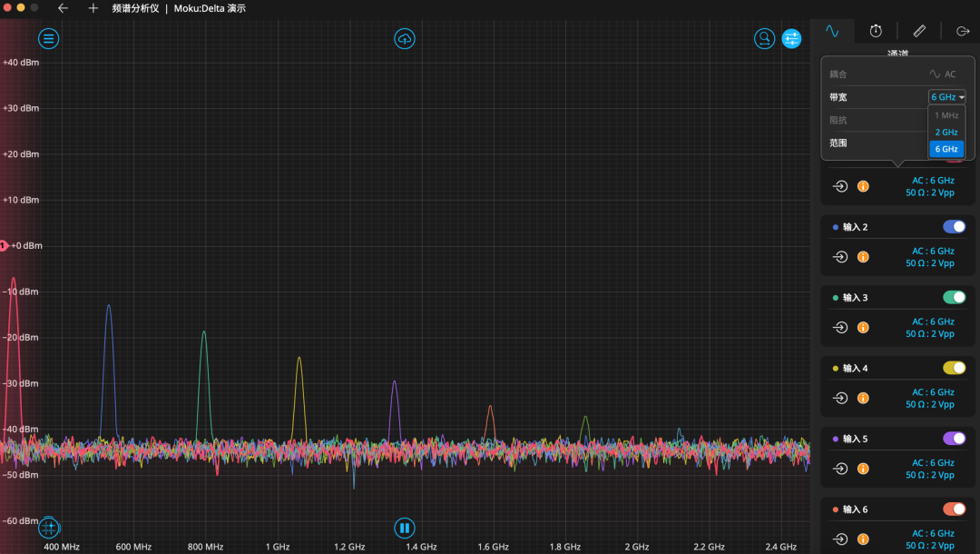Image resolution: width=980 pixels, height=554 pixels.
Task: Click the 400 MHz frequency axis label
Action: 62,547
